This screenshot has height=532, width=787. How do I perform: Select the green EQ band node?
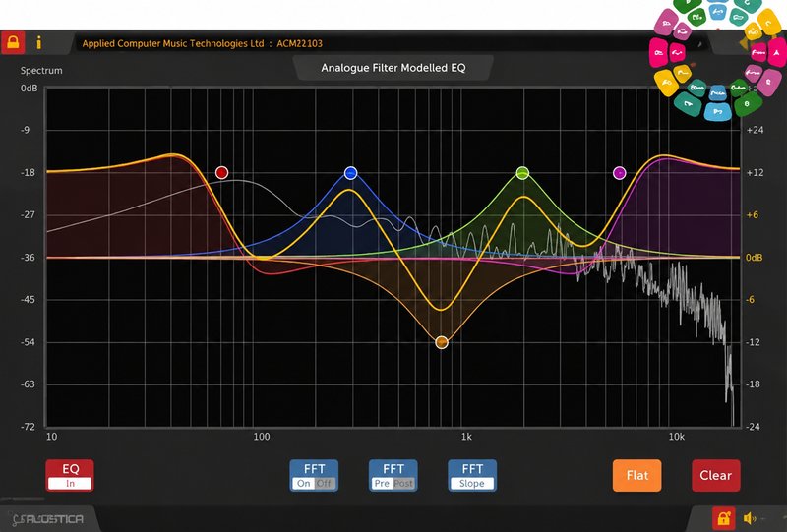coord(522,173)
